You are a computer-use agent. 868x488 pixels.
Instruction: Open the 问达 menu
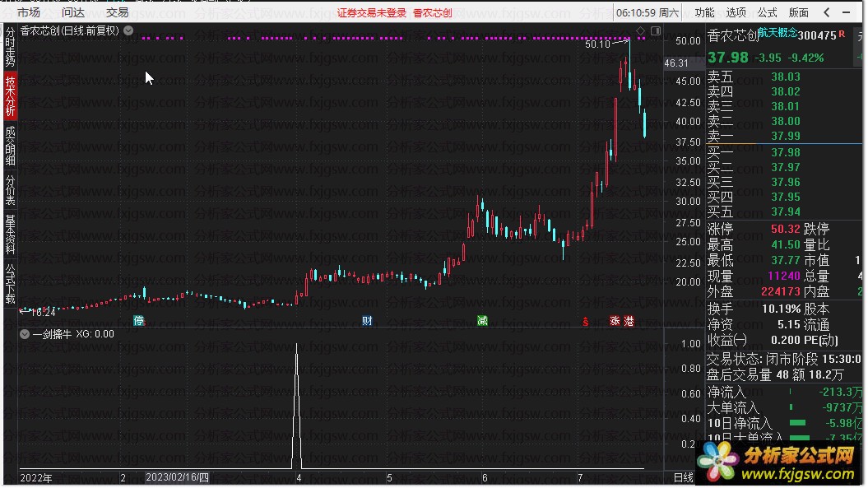pos(73,12)
